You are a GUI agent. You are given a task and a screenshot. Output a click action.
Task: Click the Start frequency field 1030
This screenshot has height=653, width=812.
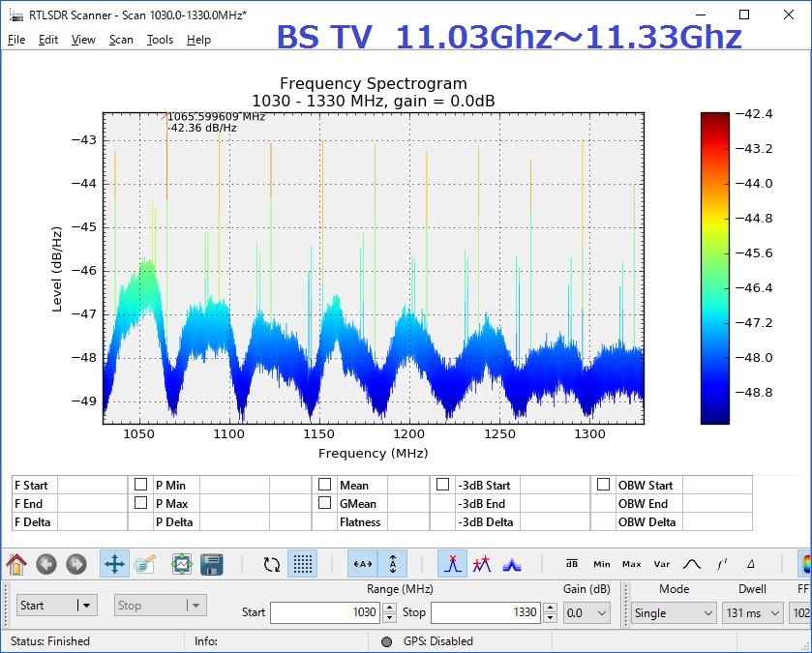[326, 612]
